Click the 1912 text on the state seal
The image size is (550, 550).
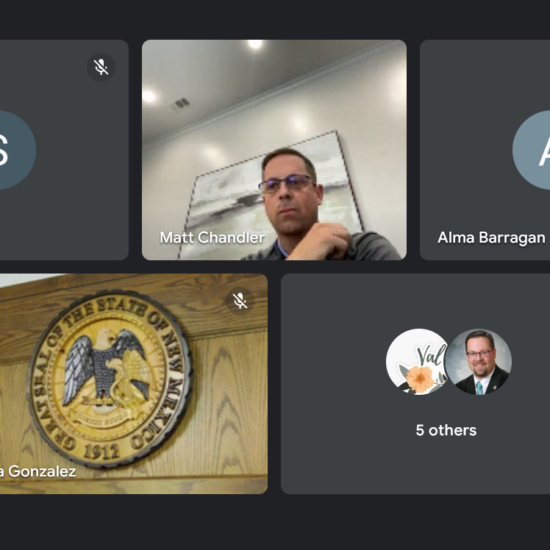(101, 451)
